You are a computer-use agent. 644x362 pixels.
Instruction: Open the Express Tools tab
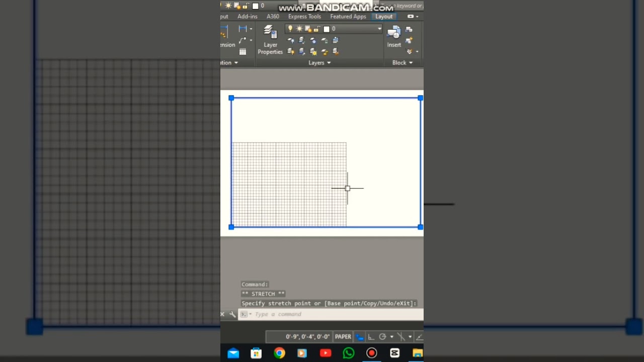(x=304, y=17)
